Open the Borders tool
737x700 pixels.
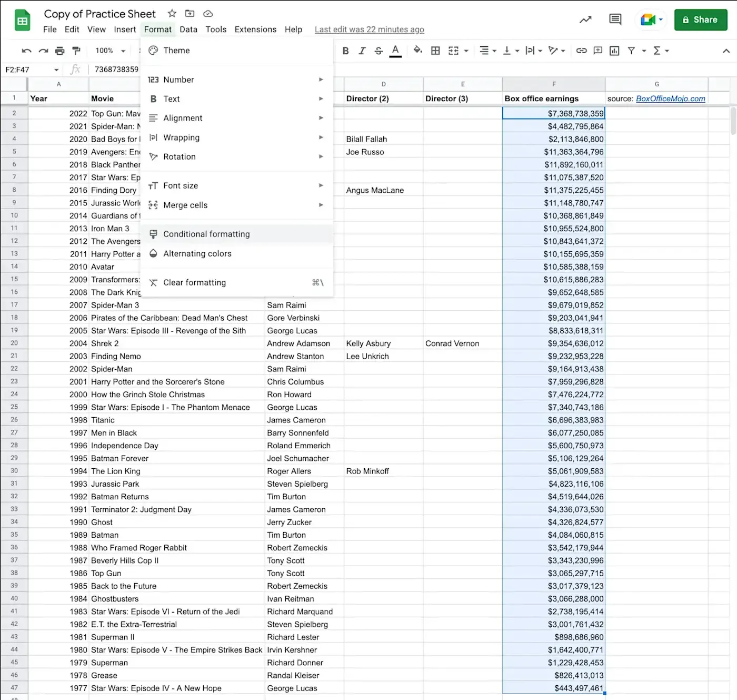[435, 51]
